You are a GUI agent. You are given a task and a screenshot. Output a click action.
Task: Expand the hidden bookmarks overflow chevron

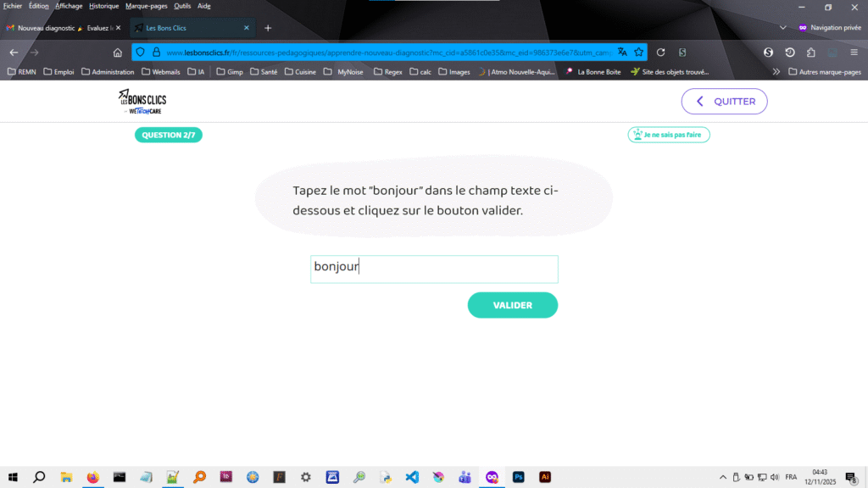pyautogui.click(x=776, y=72)
